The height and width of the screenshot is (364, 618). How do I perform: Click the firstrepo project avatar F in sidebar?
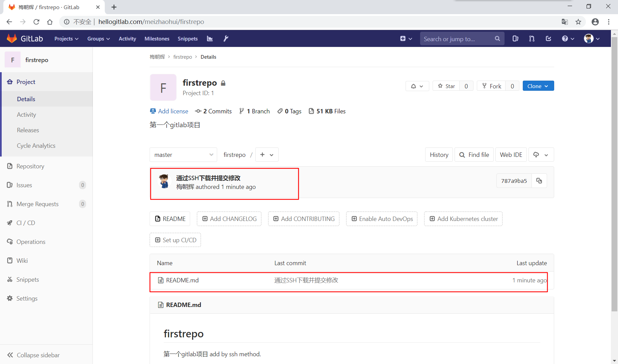coord(13,60)
